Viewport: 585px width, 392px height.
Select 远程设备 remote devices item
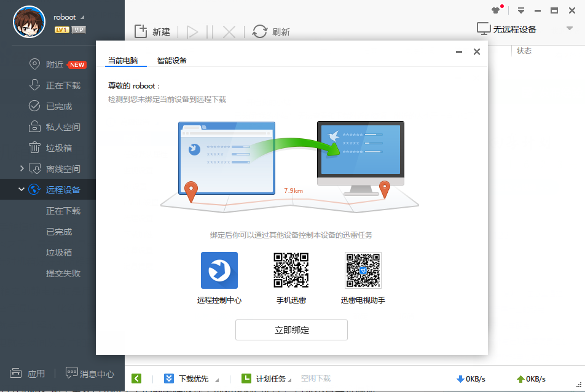(x=55, y=189)
